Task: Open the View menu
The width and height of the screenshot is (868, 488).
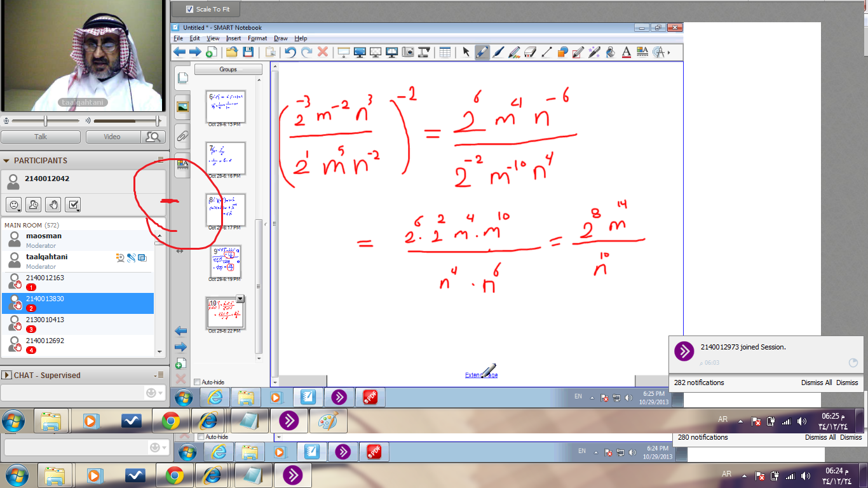Action: [213, 38]
